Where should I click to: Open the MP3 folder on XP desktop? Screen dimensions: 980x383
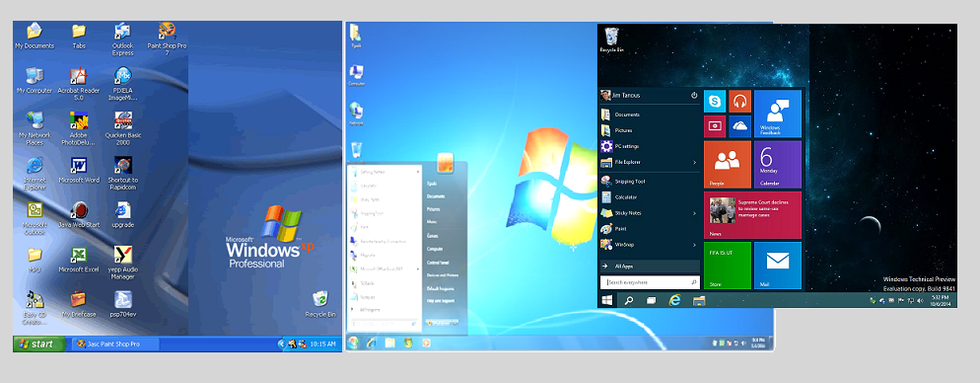(x=35, y=260)
